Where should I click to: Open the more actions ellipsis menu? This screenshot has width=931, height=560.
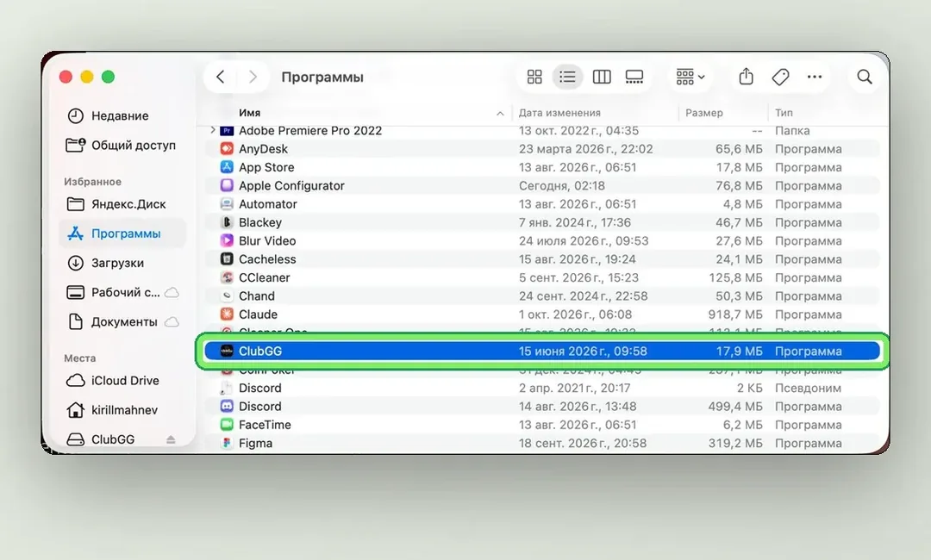pos(815,78)
